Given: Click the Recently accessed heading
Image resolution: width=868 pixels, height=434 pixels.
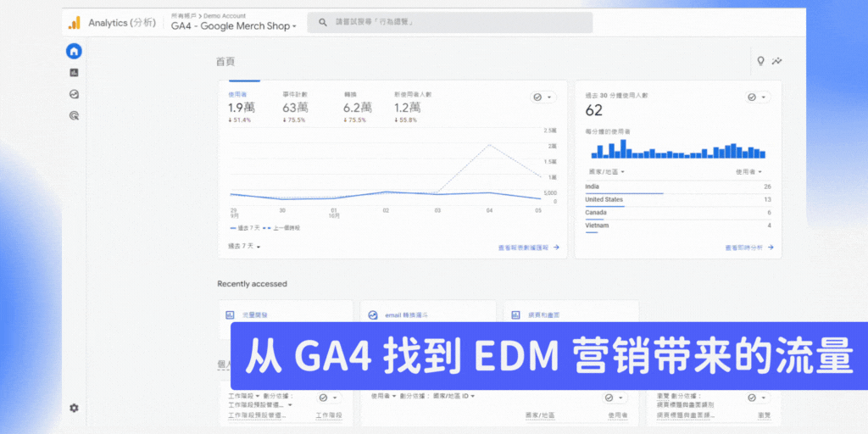Looking at the screenshot, I should pyautogui.click(x=252, y=284).
